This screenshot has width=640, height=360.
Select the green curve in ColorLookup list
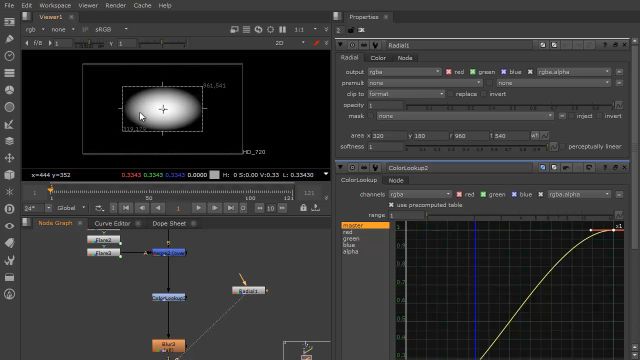pyautogui.click(x=351, y=238)
